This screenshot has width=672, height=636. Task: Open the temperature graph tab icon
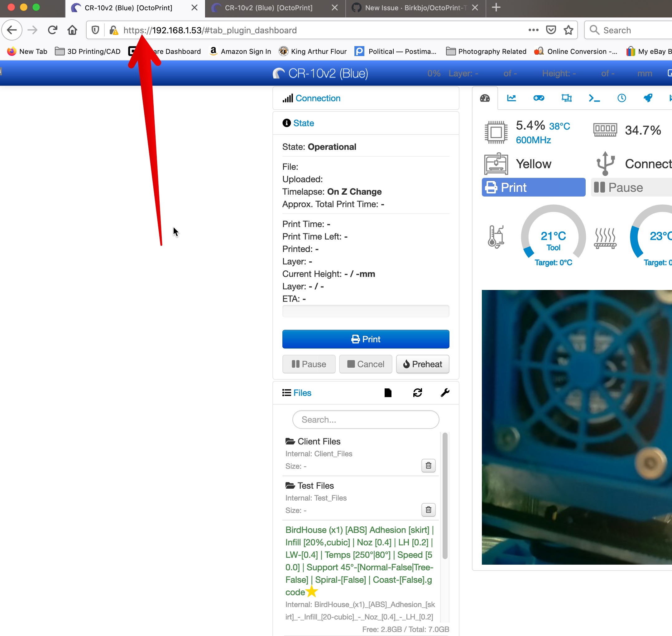pyautogui.click(x=511, y=98)
